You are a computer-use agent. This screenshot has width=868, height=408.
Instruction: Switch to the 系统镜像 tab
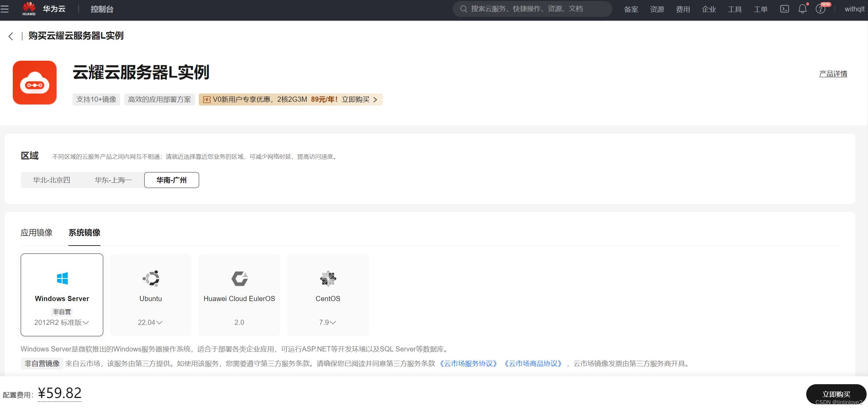point(84,233)
